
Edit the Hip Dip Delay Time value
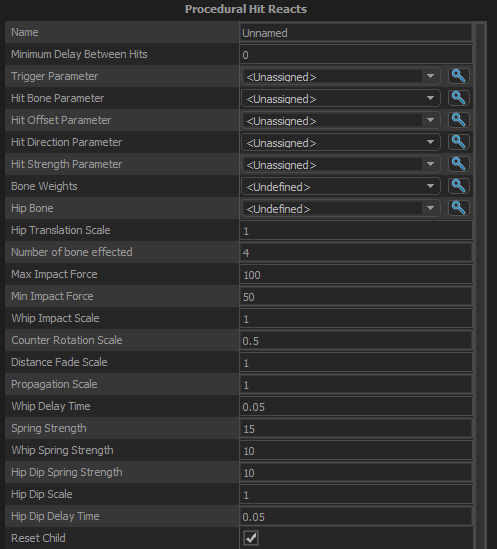pos(356,516)
